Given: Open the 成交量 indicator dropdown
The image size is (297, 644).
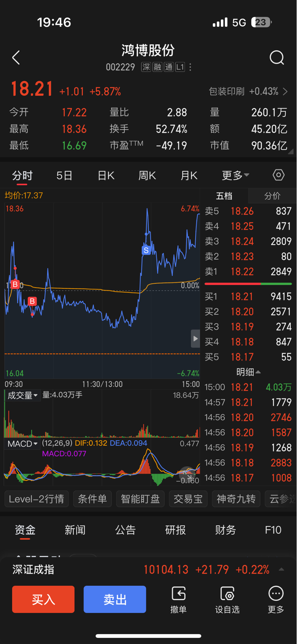Looking at the screenshot, I should point(22,395).
